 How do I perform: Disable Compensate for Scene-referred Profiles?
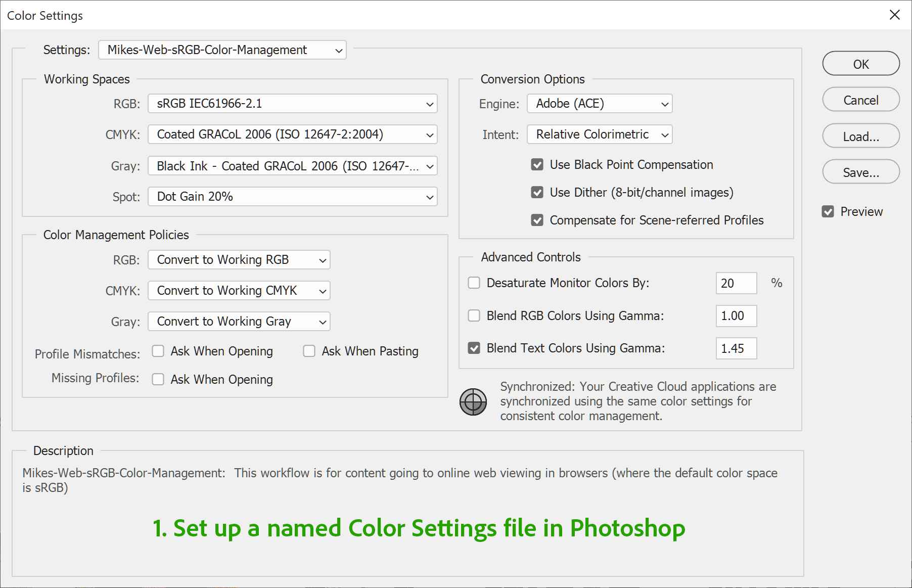(x=537, y=220)
